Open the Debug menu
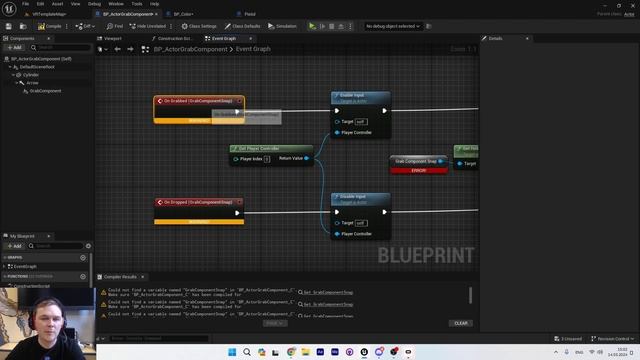Image resolution: width=640 pixels, height=360 pixels. tap(94, 4)
